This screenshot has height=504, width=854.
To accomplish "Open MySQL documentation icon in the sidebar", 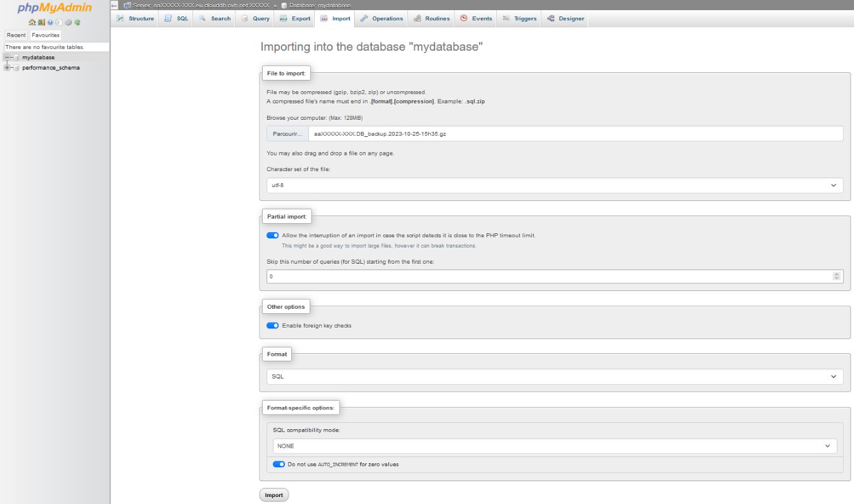I will pos(59,22).
